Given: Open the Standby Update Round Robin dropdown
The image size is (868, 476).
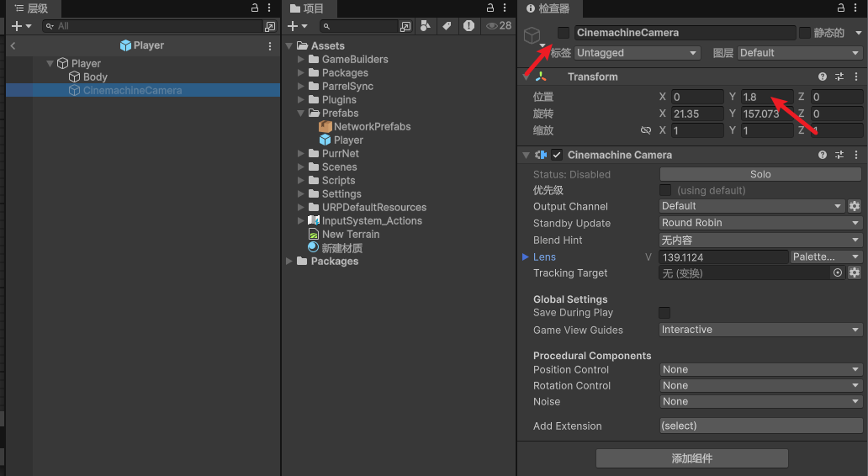Looking at the screenshot, I should tap(761, 223).
